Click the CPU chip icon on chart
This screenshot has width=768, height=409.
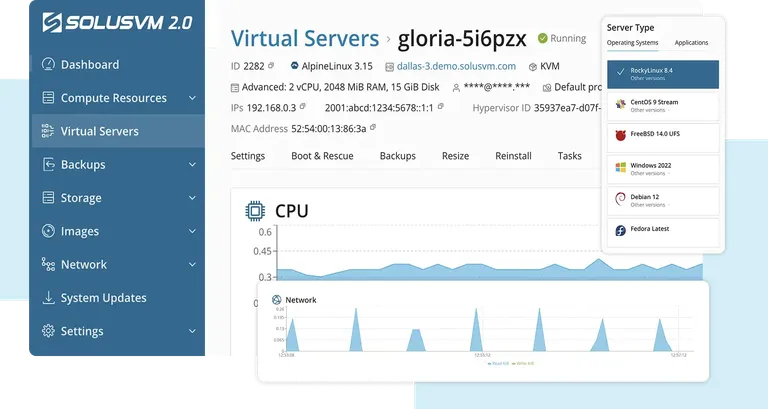pyautogui.click(x=255, y=211)
